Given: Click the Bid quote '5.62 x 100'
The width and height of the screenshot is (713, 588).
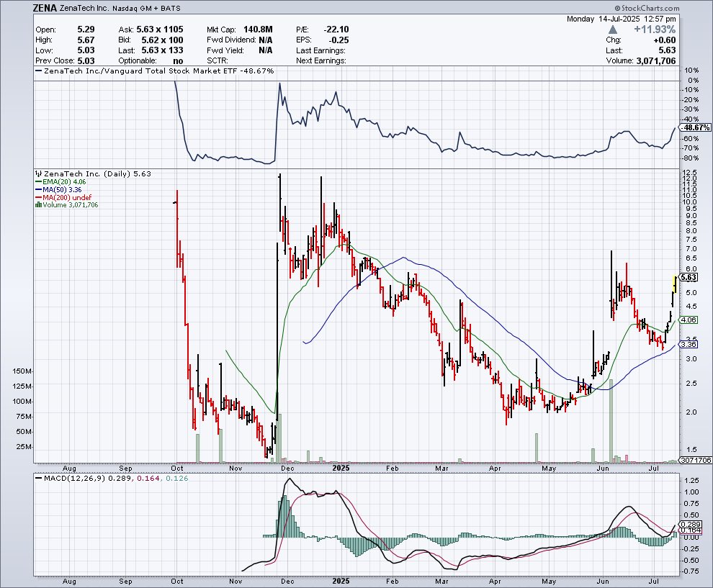Looking at the screenshot, I should 162,40.
